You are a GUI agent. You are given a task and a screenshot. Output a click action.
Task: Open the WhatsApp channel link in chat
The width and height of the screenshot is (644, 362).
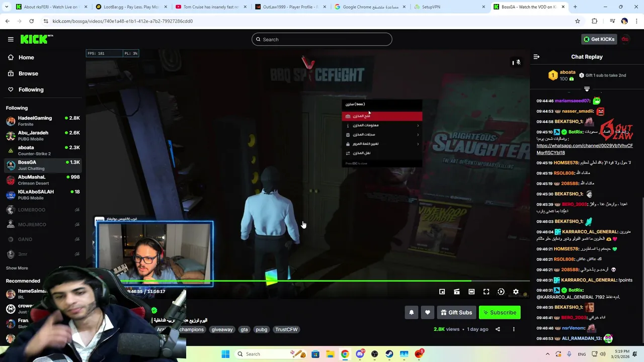(x=585, y=149)
